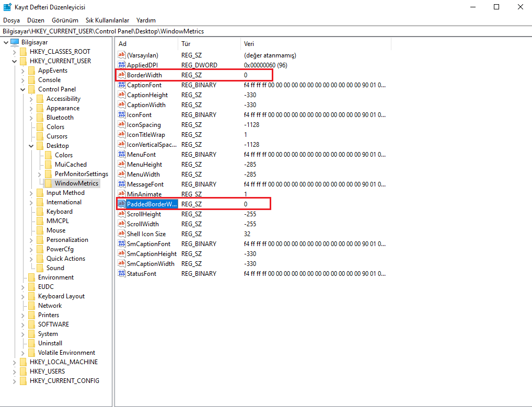Click the IconSpacing string icon
This screenshot has height=407, width=532.
121,124
